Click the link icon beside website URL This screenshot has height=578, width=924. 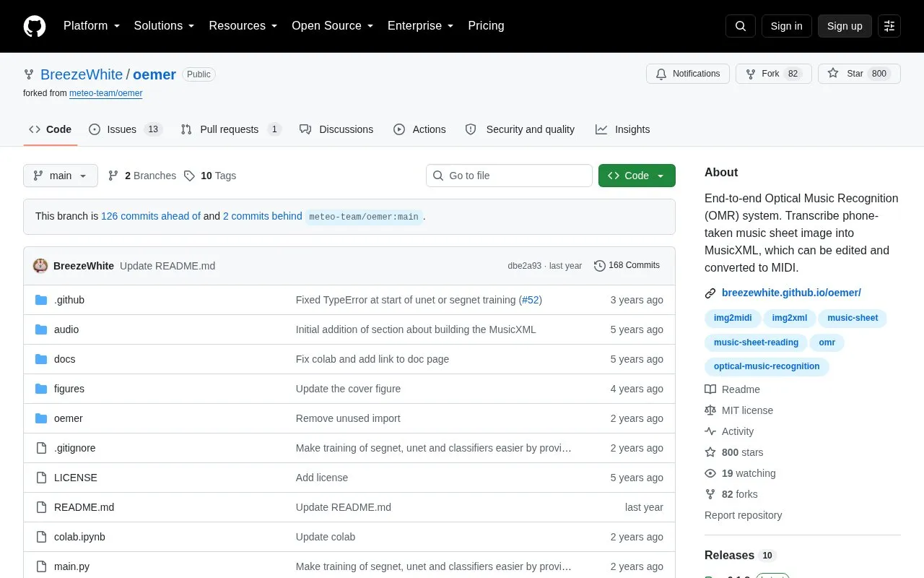point(710,293)
